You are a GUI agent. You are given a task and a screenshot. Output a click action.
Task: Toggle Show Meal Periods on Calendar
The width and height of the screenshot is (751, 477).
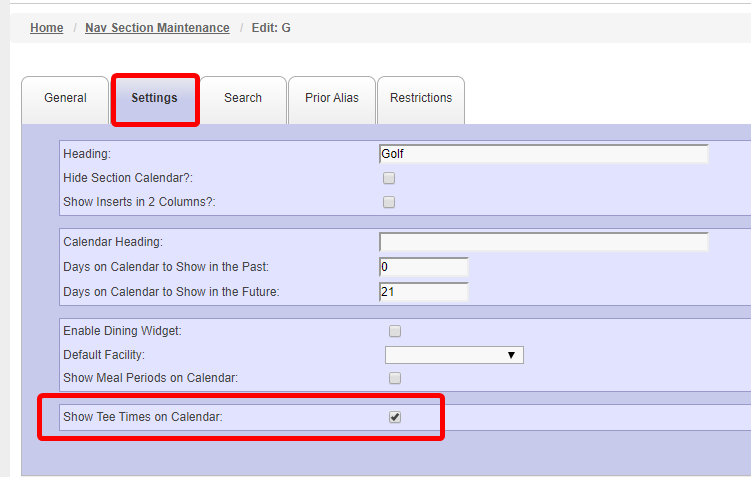point(395,378)
